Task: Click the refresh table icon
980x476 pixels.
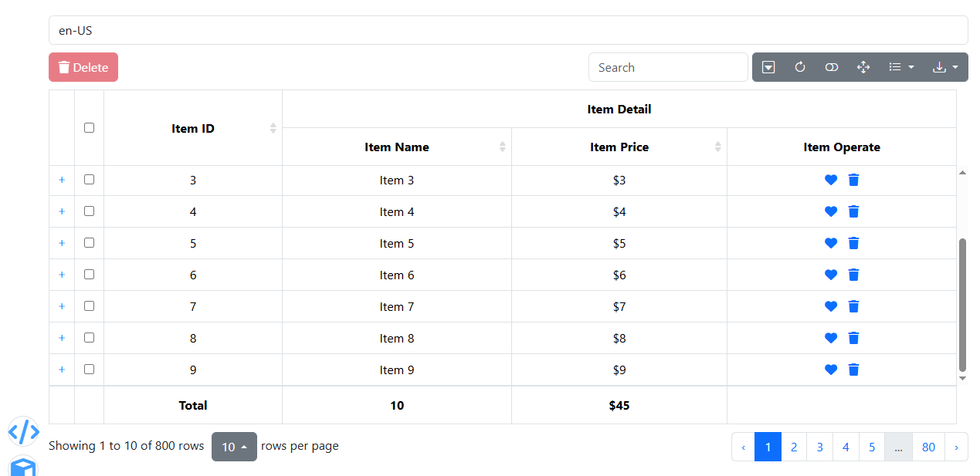Action: pos(800,67)
